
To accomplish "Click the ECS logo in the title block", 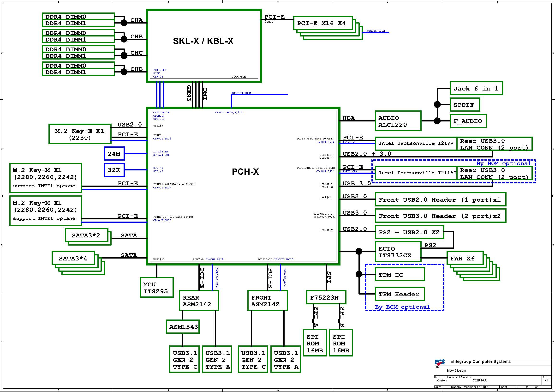I will pos(440,362).
